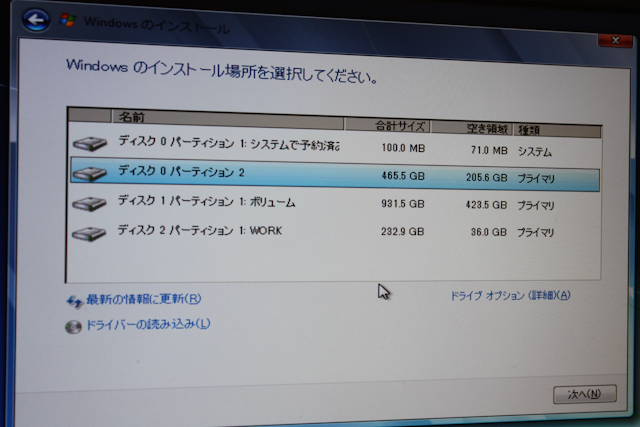The image size is (640, 427).
Task: Click the 931.5 GB size value
Action: pos(403,204)
